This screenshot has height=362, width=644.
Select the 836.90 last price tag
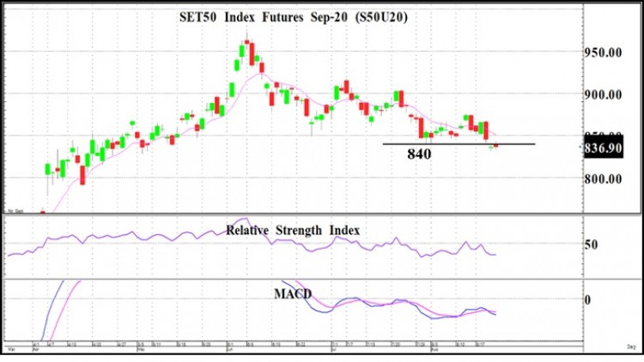click(604, 148)
